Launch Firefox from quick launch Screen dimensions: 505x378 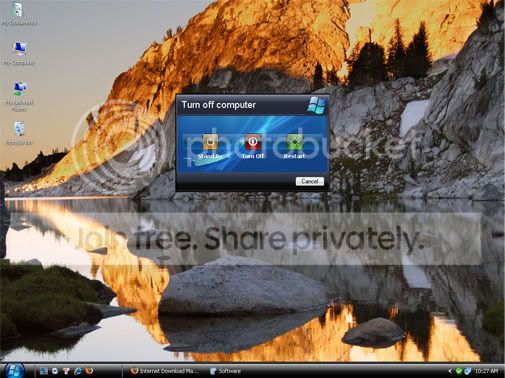click(x=89, y=371)
